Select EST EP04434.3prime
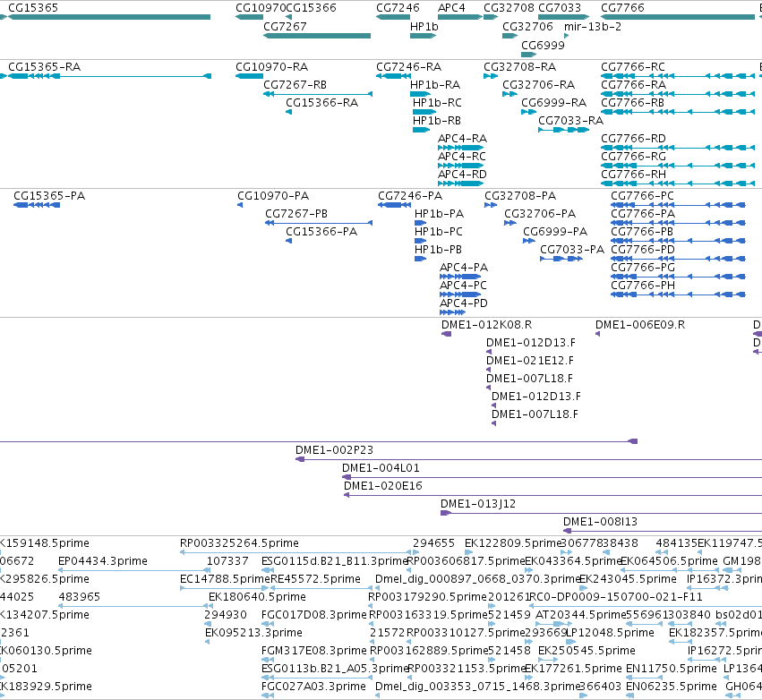This screenshot has height=700, width=762. coord(134,571)
